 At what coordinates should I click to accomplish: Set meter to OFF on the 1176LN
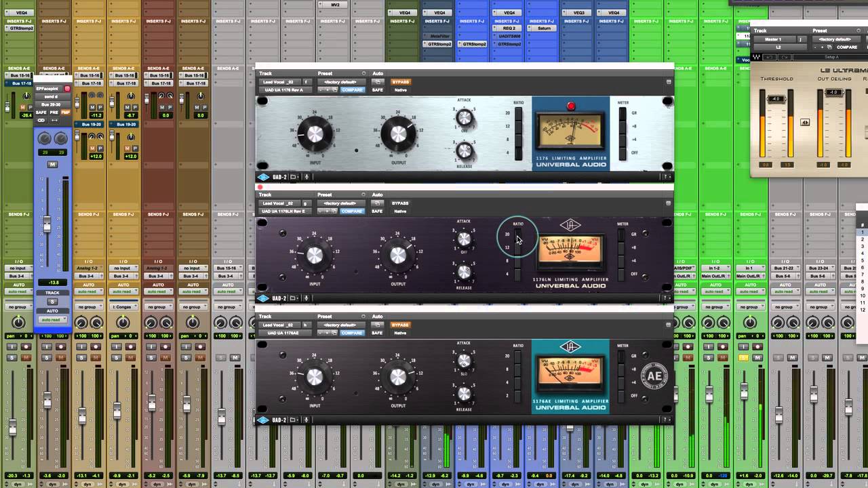(x=623, y=274)
